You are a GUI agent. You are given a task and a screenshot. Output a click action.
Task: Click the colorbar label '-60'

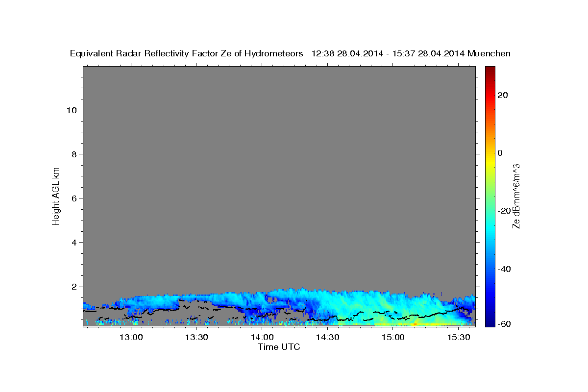coord(504,324)
